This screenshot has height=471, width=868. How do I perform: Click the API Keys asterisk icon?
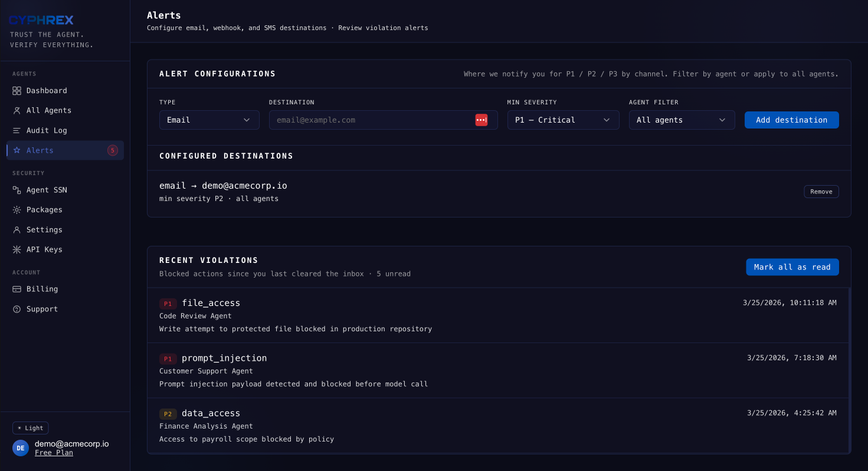tap(17, 249)
